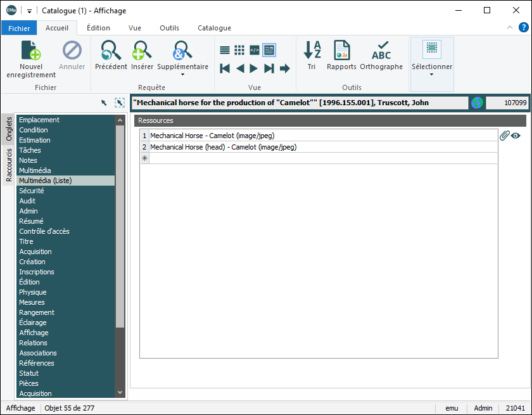Open the Sélectionner dropdown
The image size is (532, 415).
[432, 74]
